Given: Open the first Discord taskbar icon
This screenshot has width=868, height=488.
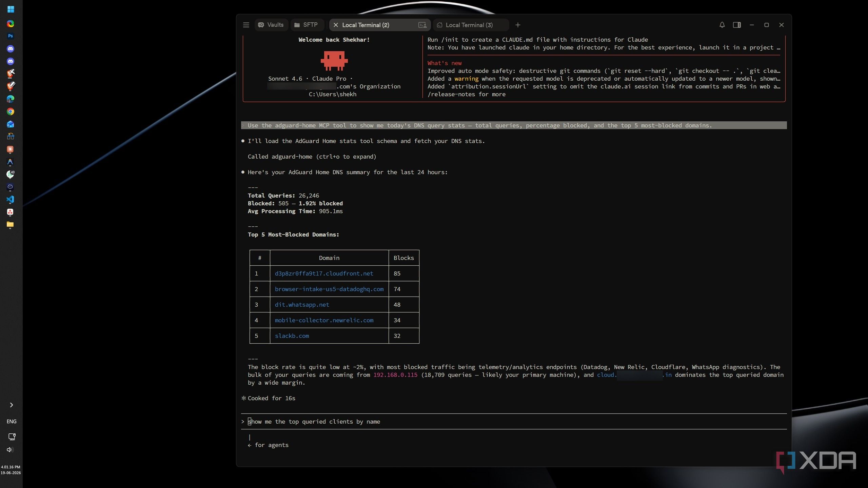Looking at the screenshot, I should tap(11, 49).
